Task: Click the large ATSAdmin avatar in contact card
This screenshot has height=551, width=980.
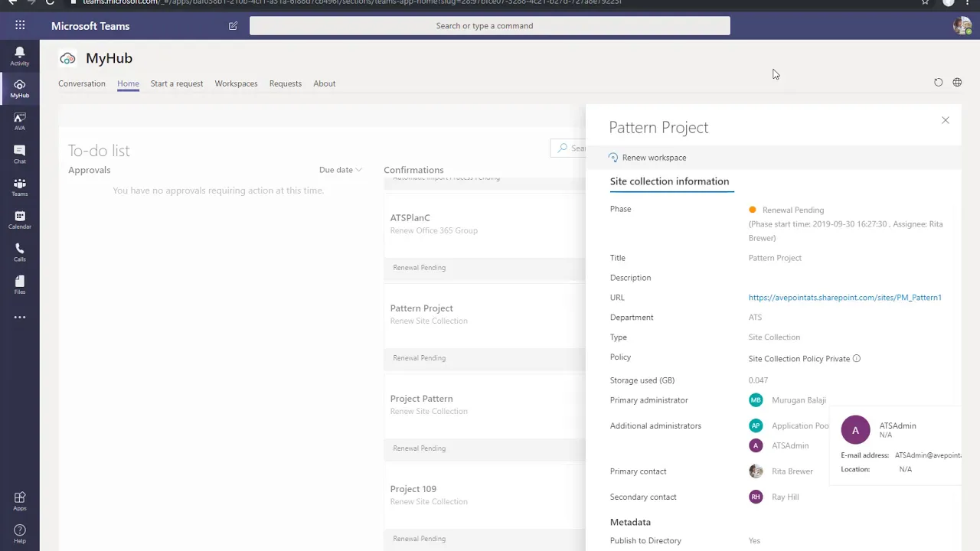Action: click(855, 430)
